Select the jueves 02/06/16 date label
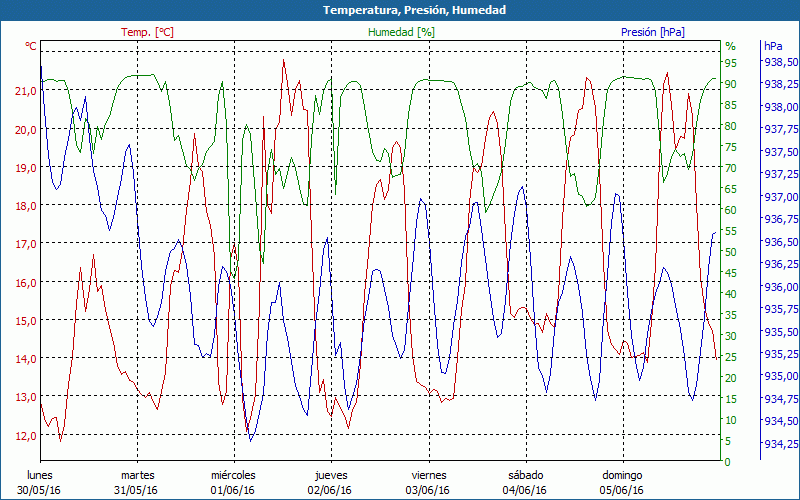800x500 pixels. tap(331, 482)
